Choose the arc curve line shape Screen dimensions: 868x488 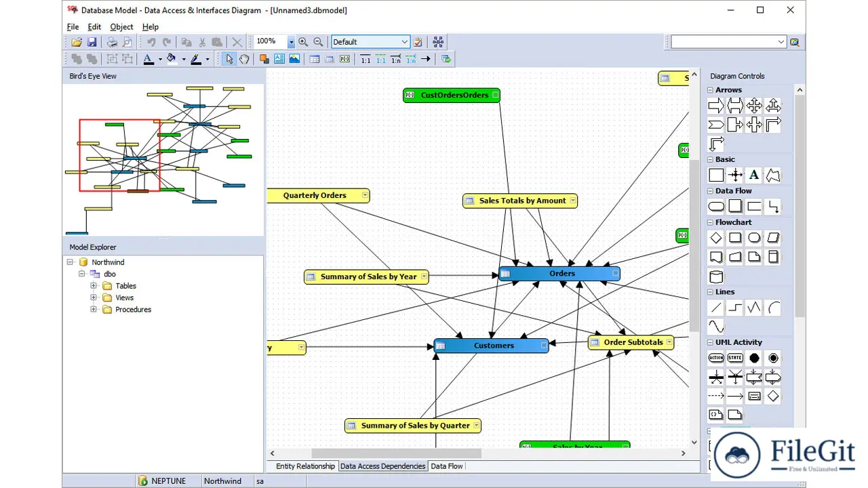point(773,308)
